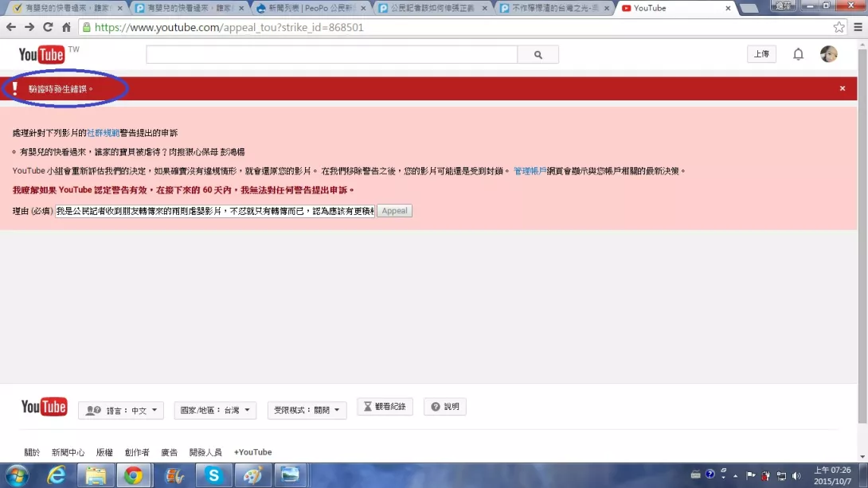Bookmark this page with the star icon
Viewport: 868px width, 488px height.
point(839,27)
